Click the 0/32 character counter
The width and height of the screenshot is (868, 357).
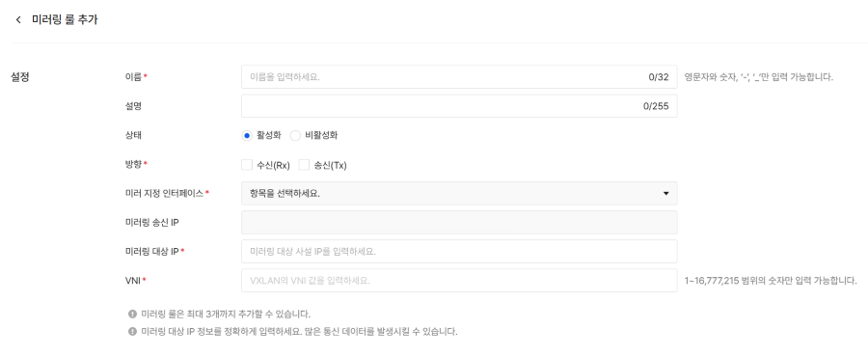tap(659, 77)
